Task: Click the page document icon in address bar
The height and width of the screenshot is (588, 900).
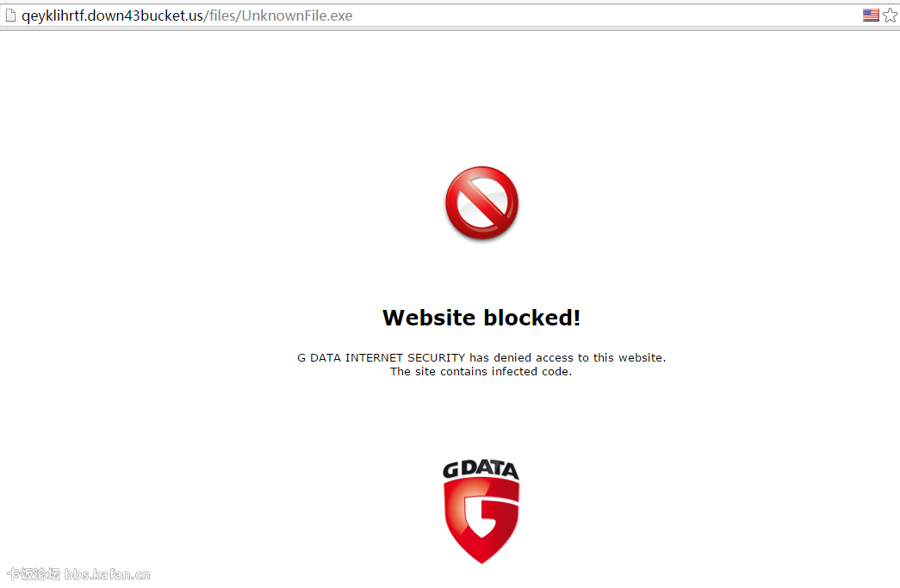Action: [x=10, y=15]
